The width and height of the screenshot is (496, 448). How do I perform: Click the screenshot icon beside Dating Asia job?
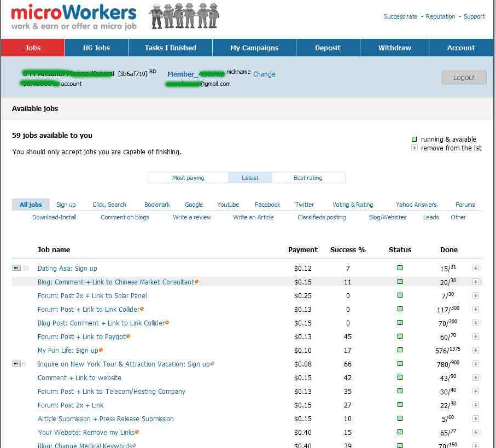(16, 268)
